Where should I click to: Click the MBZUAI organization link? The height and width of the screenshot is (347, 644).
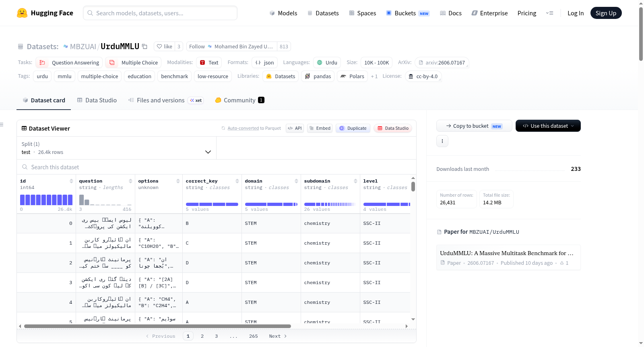tap(83, 46)
